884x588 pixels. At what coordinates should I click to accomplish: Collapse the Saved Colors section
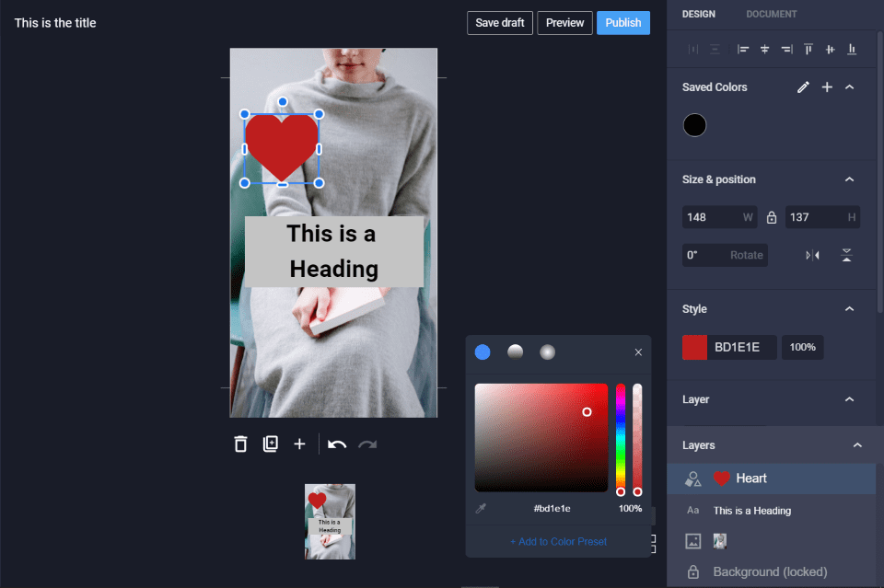coord(849,87)
